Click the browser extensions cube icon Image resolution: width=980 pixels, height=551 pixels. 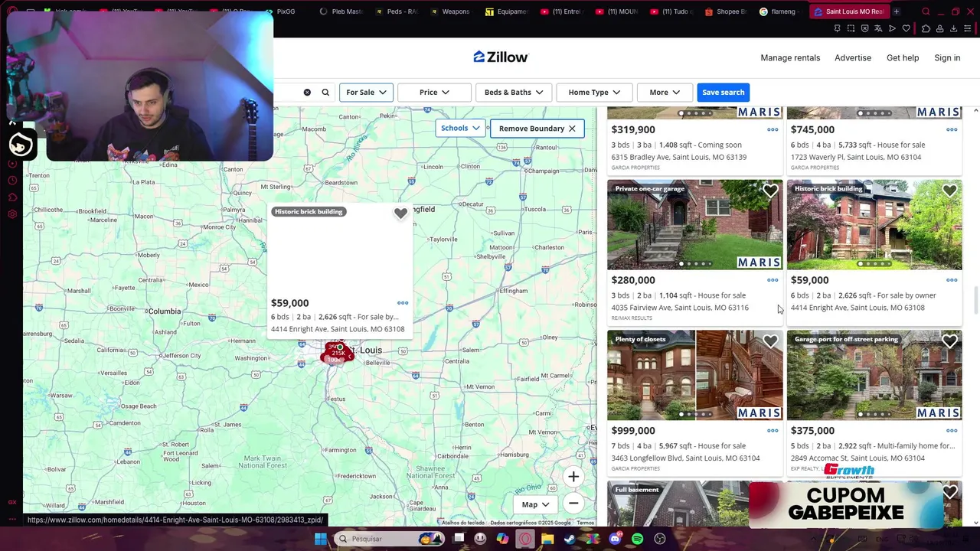926,29
